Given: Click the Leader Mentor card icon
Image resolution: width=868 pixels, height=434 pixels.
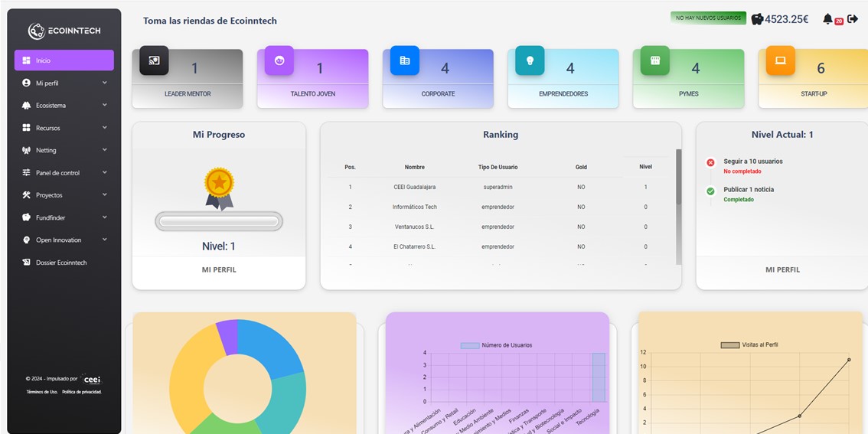Looking at the screenshot, I should click(x=154, y=60).
